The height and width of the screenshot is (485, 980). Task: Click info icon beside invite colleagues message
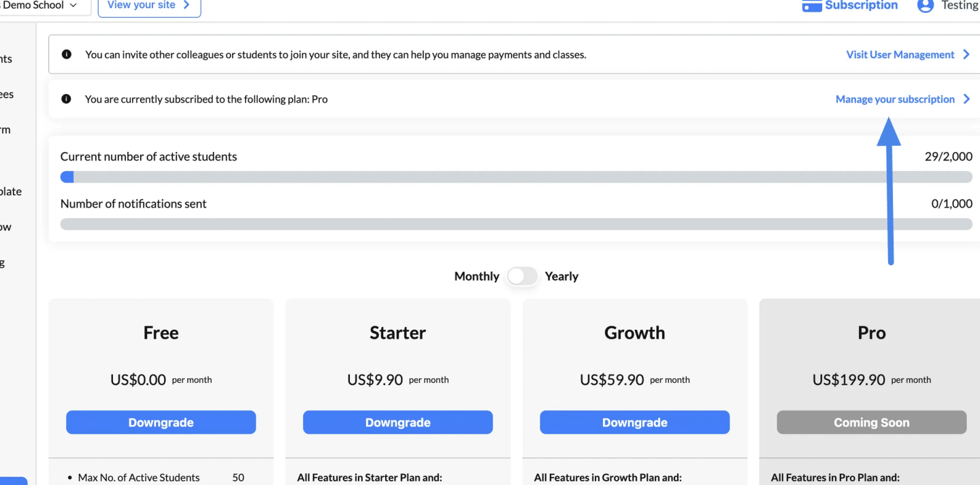click(67, 54)
